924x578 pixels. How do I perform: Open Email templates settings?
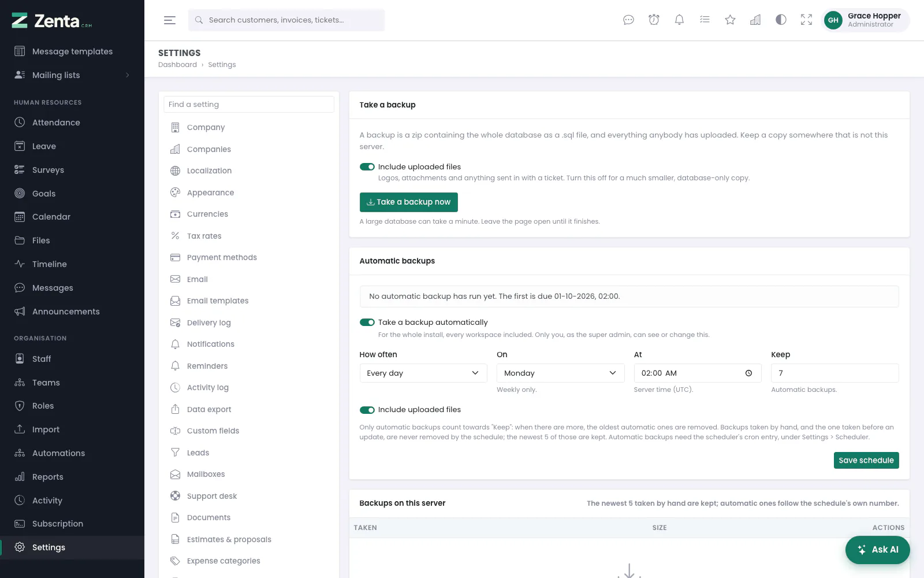249,301
